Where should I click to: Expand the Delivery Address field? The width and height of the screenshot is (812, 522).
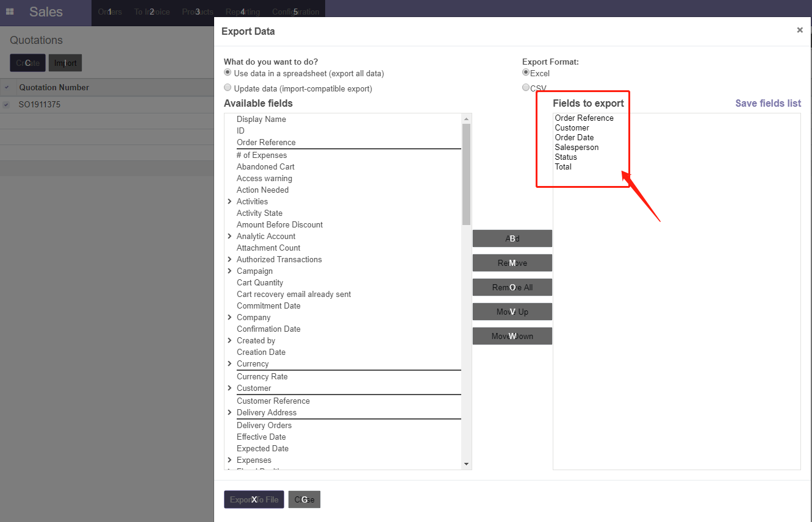[229, 412]
